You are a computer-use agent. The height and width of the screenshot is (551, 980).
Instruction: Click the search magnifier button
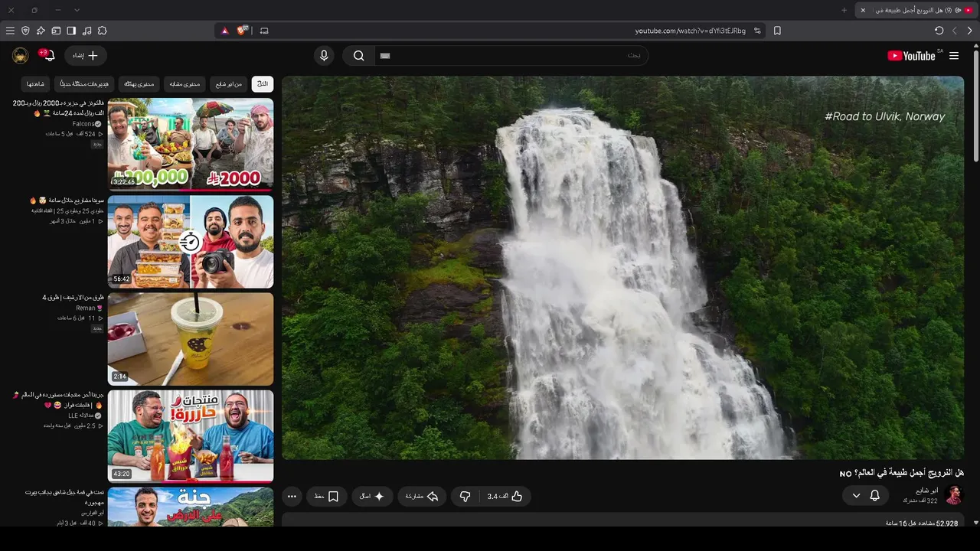[358, 56]
